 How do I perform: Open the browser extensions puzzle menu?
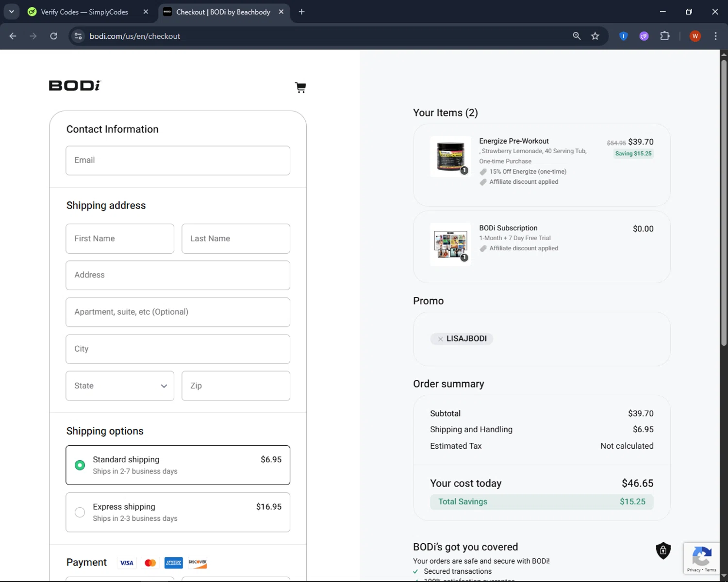tap(665, 36)
